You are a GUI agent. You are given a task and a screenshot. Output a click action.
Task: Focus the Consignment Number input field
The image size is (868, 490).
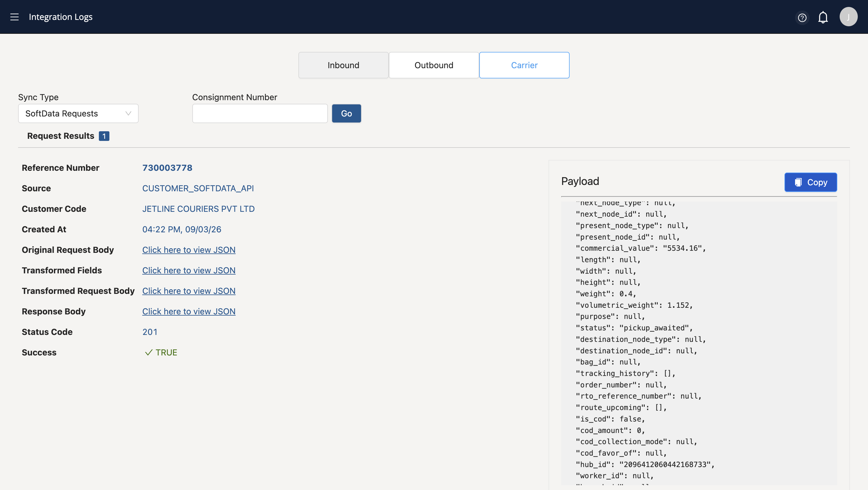[x=260, y=114]
